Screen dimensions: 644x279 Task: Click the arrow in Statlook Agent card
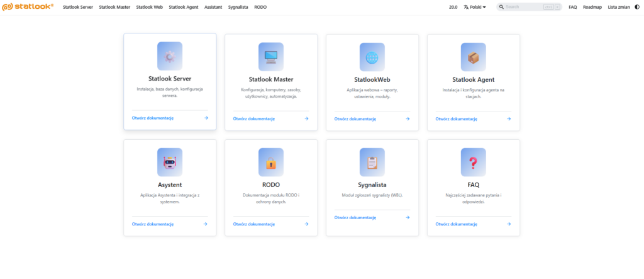coord(508,118)
